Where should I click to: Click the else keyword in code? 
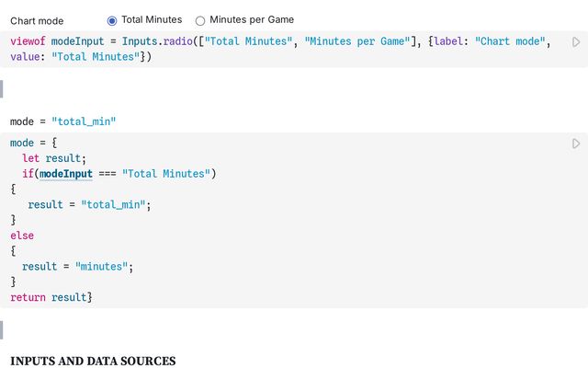(x=22, y=236)
